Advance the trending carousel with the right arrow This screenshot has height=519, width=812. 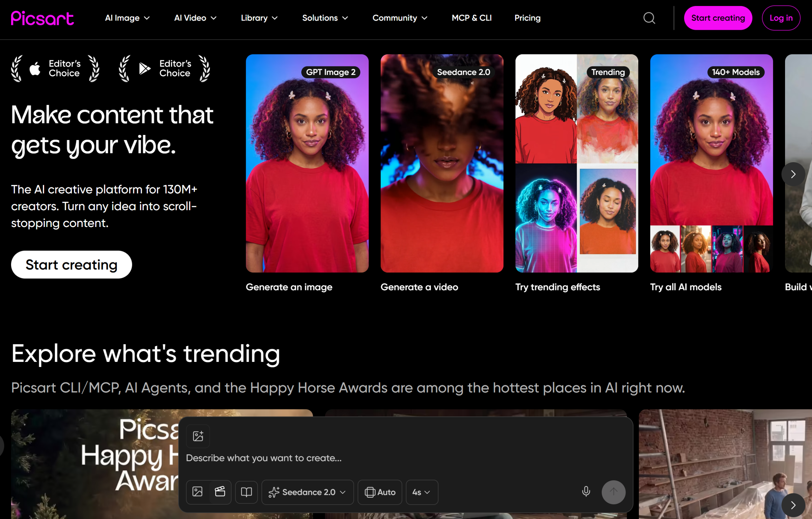coord(793,505)
